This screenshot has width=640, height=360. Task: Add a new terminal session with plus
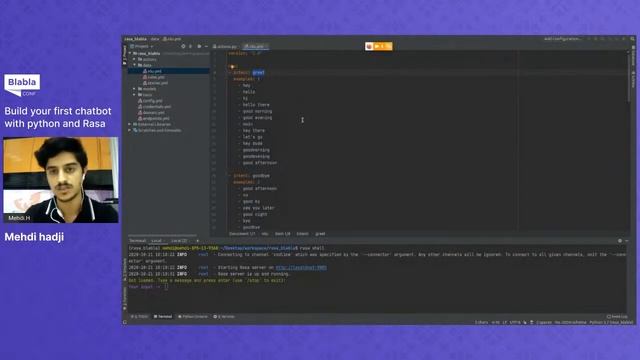pyautogui.click(x=198, y=241)
